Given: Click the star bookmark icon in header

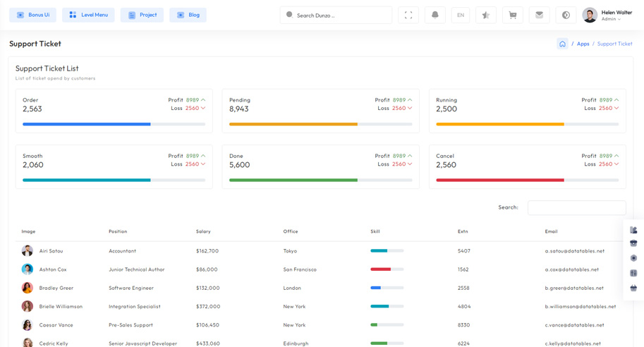Looking at the screenshot, I should [x=485, y=15].
